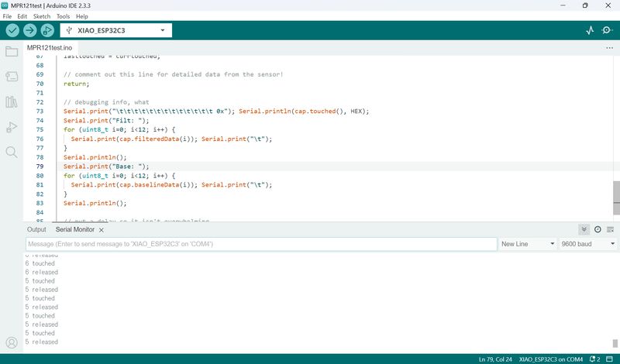This screenshot has height=364, width=620.
Task: Select the MPR121test.ino editor tab
Action: (x=50, y=48)
